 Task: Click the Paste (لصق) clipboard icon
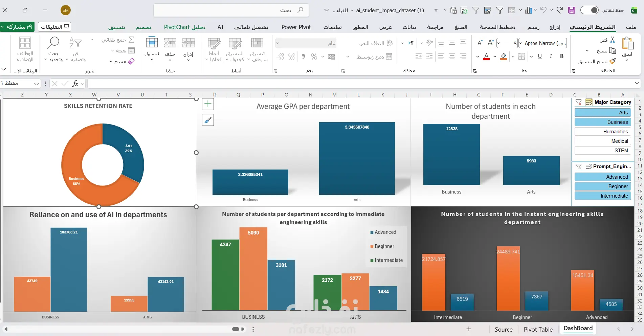628,43
